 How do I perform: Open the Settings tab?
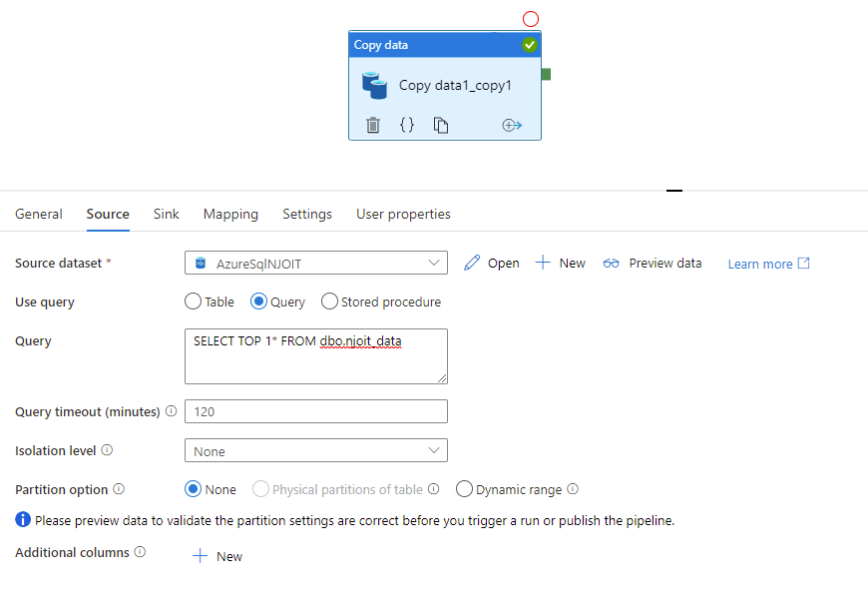pyautogui.click(x=307, y=214)
